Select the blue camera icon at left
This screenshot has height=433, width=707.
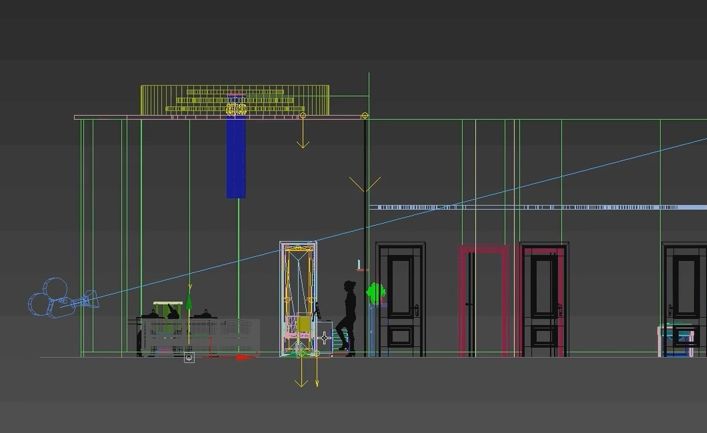[55, 303]
